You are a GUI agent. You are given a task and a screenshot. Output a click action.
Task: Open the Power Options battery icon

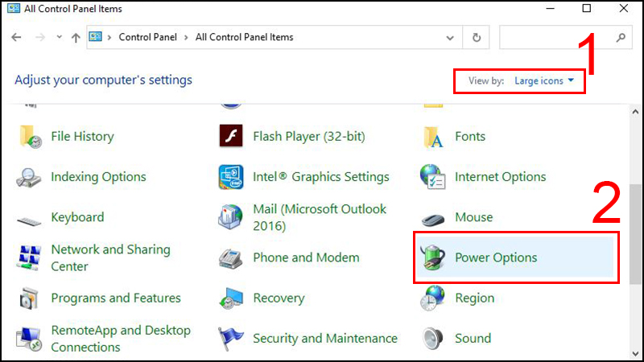433,257
